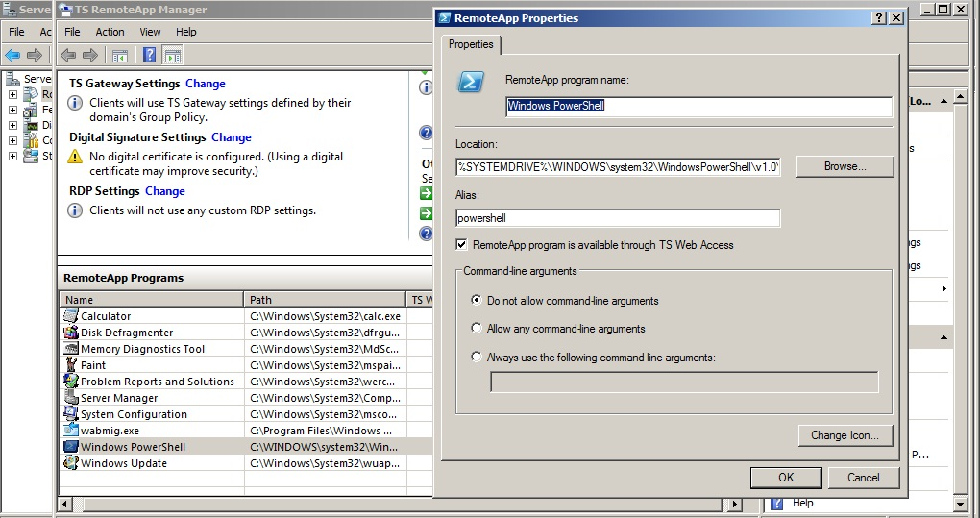Click the warning icon beside digital certificate message
Screen dimensions: 980x518
pos(75,157)
